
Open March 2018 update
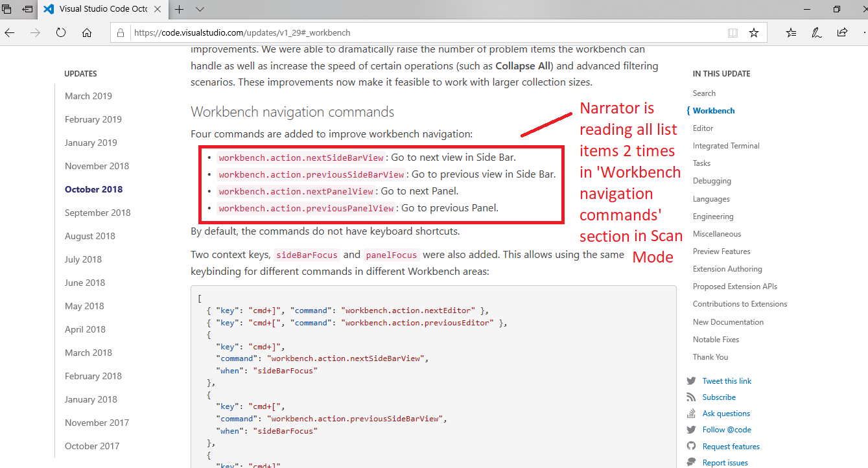pyautogui.click(x=88, y=353)
